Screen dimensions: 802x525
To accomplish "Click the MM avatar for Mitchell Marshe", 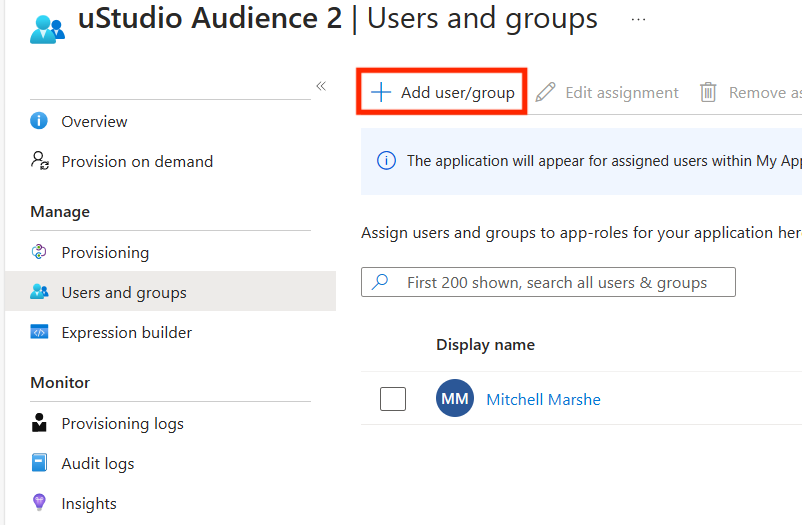I will [455, 398].
